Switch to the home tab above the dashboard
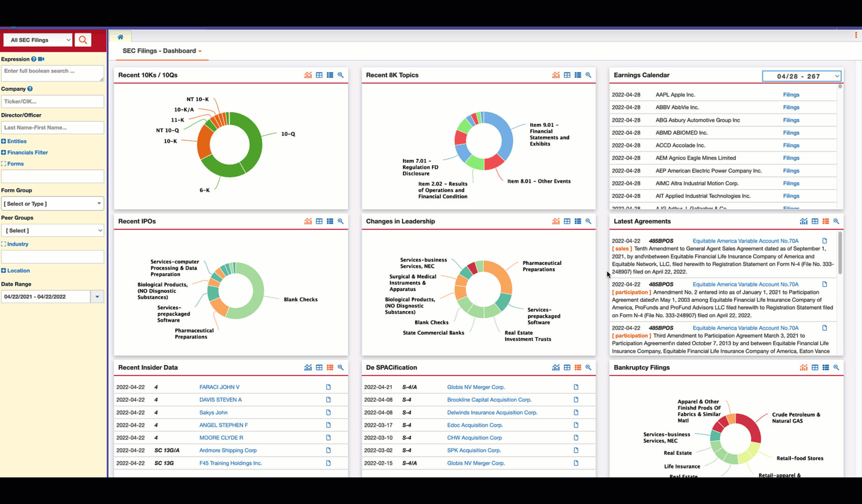 pyautogui.click(x=120, y=36)
